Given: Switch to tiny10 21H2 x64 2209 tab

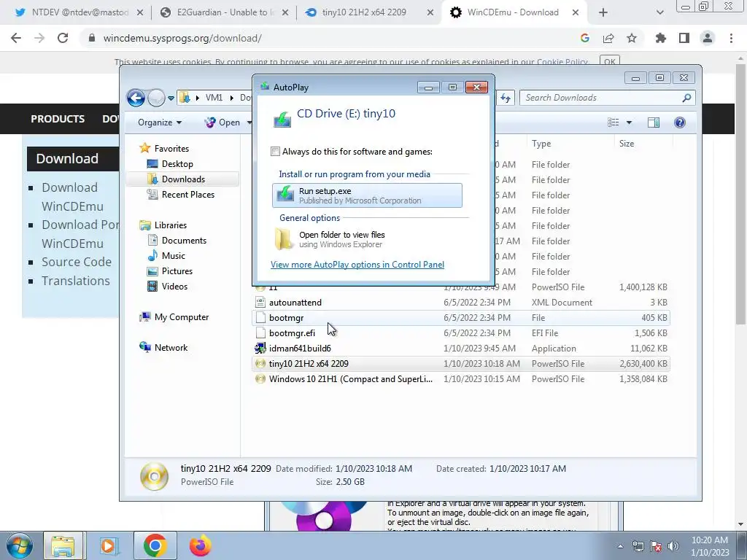Looking at the screenshot, I should click(369, 12).
